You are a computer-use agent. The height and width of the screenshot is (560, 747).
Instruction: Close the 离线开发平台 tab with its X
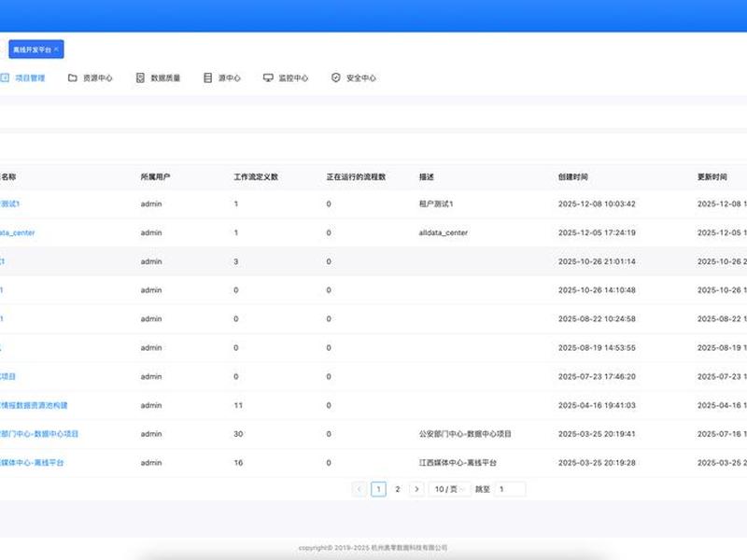[x=56, y=49]
